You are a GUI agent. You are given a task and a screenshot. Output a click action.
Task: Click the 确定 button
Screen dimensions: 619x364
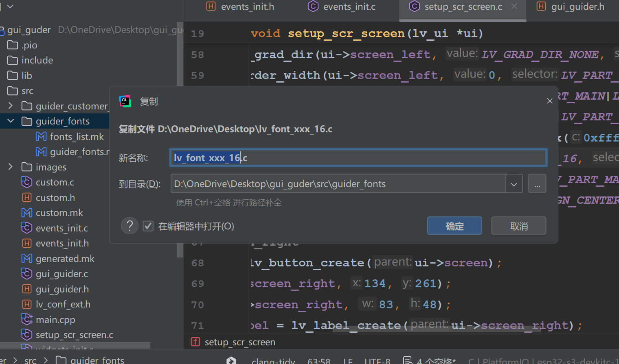[454, 226]
